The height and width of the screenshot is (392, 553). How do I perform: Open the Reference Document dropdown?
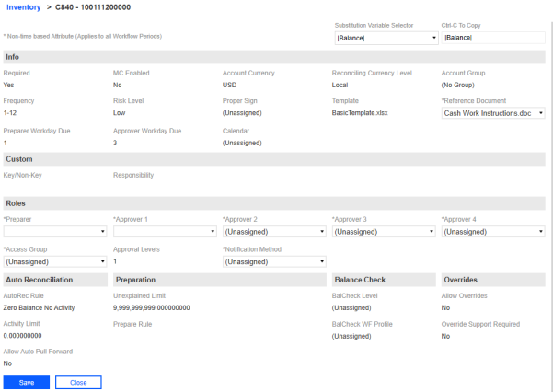pos(493,113)
